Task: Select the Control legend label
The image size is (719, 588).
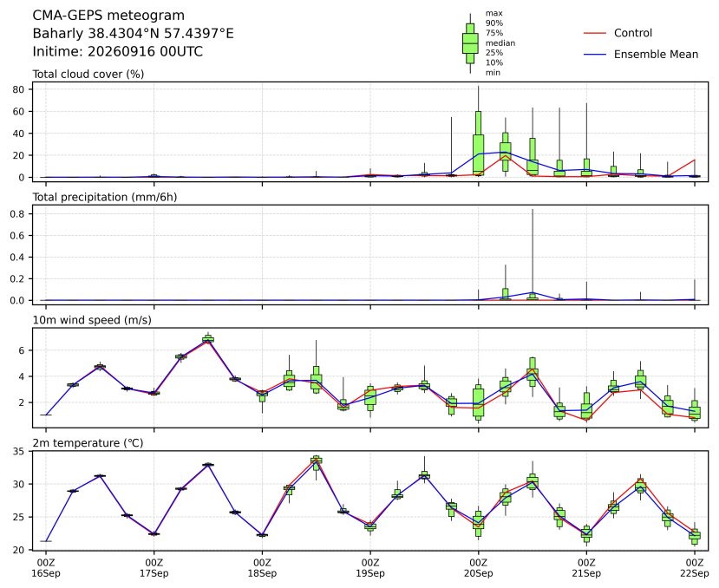Action: 633,33
